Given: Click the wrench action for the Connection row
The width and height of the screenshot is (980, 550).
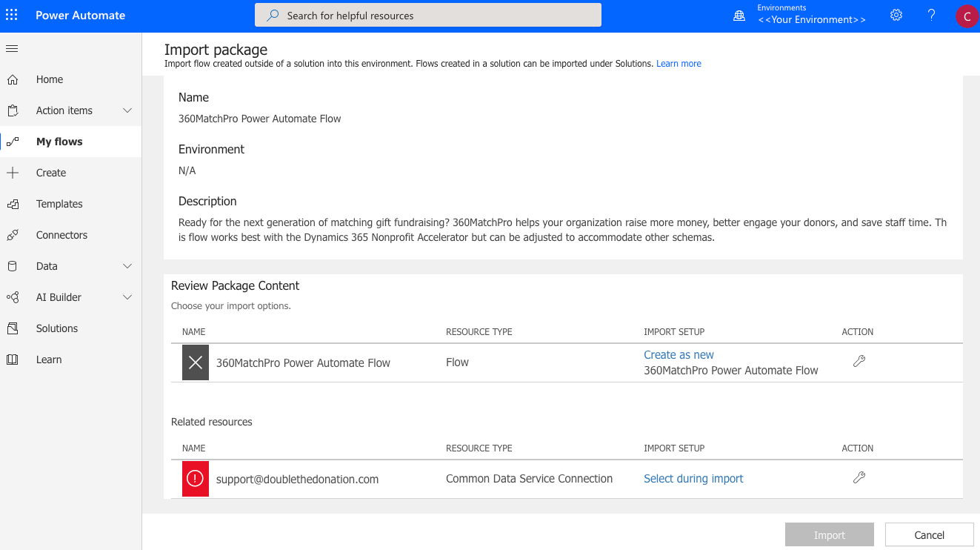Looking at the screenshot, I should (859, 477).
